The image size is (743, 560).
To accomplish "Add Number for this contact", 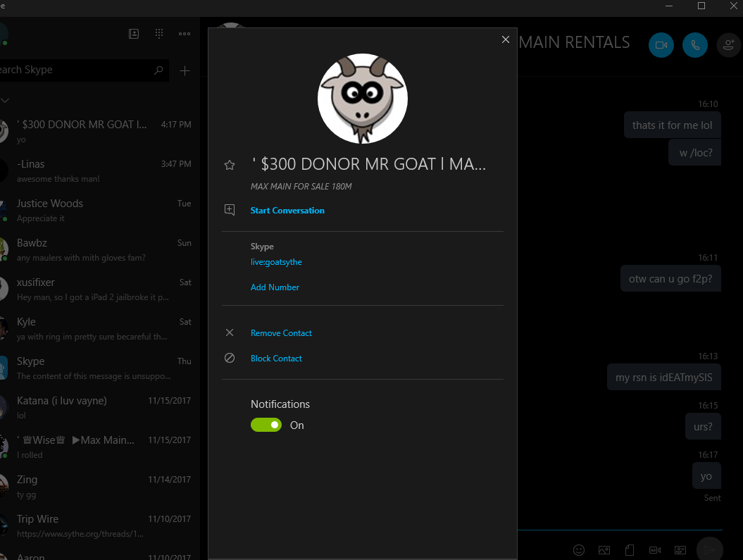I will click(x=275, y=287).
